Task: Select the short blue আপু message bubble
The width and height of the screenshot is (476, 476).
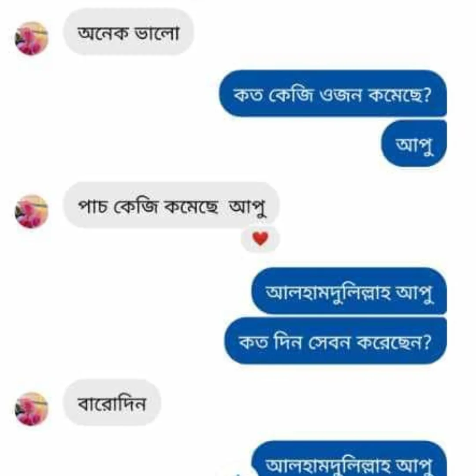Action: [414, 143]
